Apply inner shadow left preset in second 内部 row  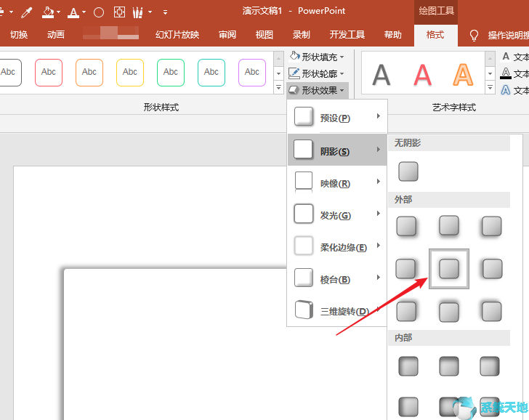408,406
